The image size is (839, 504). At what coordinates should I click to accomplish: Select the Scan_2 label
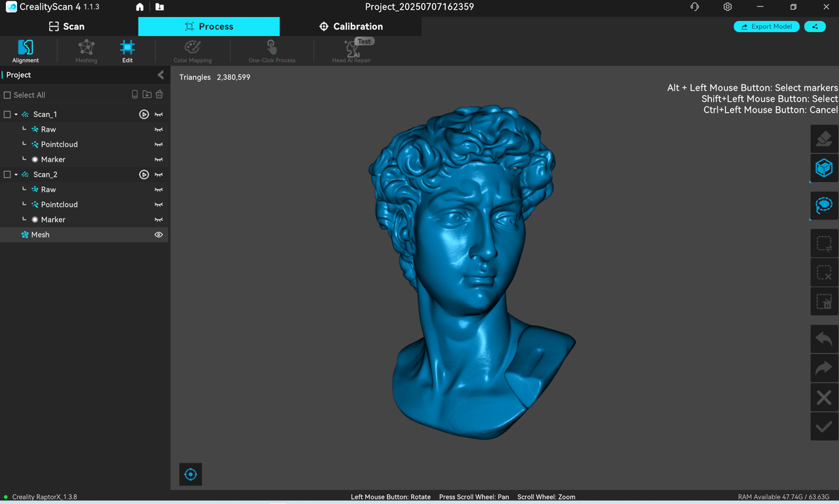click(45, 174)
